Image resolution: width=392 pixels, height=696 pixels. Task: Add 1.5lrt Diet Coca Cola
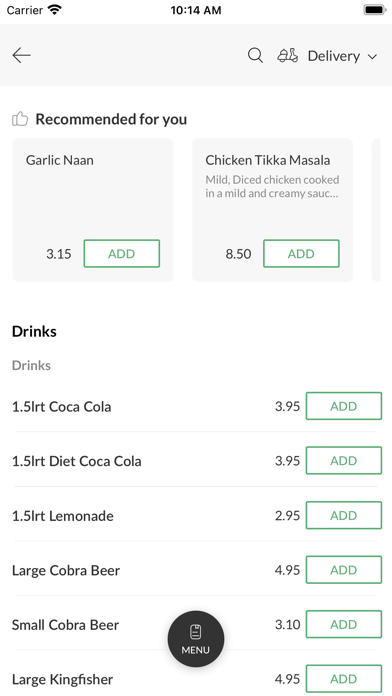coord(344,460)
